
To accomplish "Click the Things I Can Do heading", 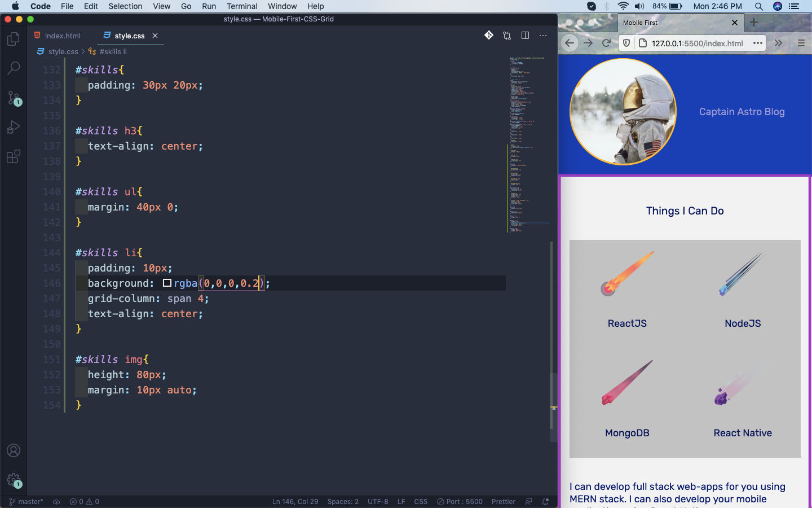I will click(685, 211).
